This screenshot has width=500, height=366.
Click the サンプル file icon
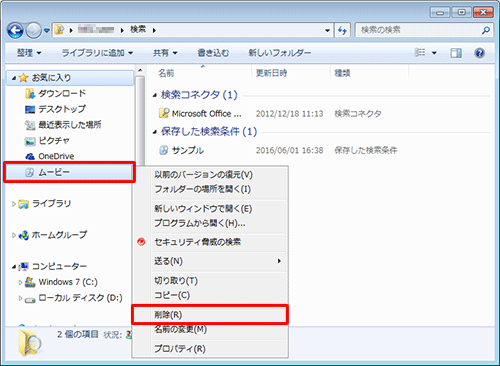pos(163,150)
